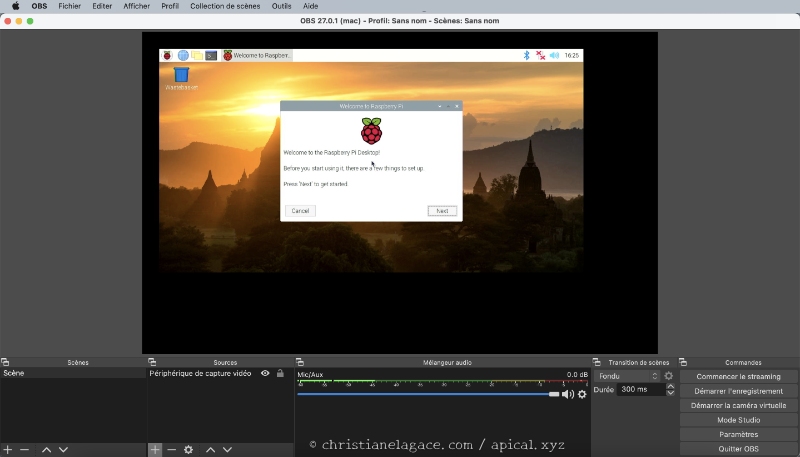
Task: Toggle lock on video capture source
Action: click(280, 373)
